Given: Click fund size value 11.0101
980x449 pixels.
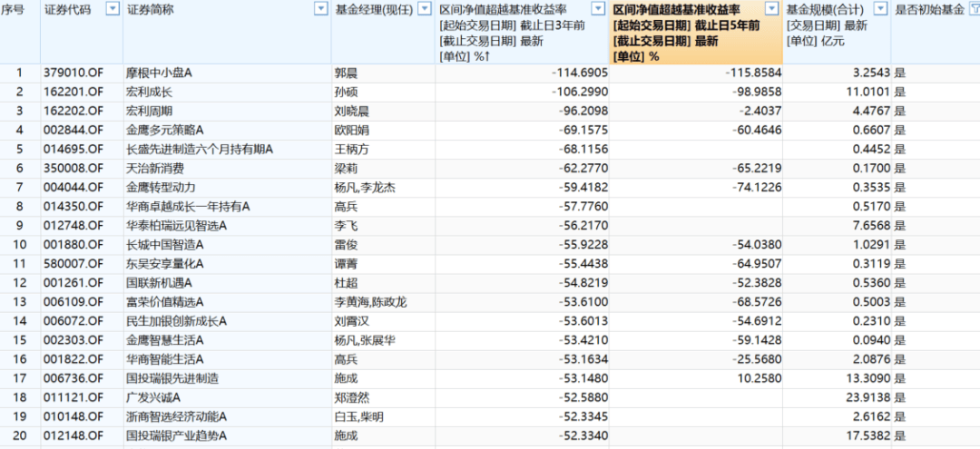Looking at the screenshot, I should click(x=870, y=93).
